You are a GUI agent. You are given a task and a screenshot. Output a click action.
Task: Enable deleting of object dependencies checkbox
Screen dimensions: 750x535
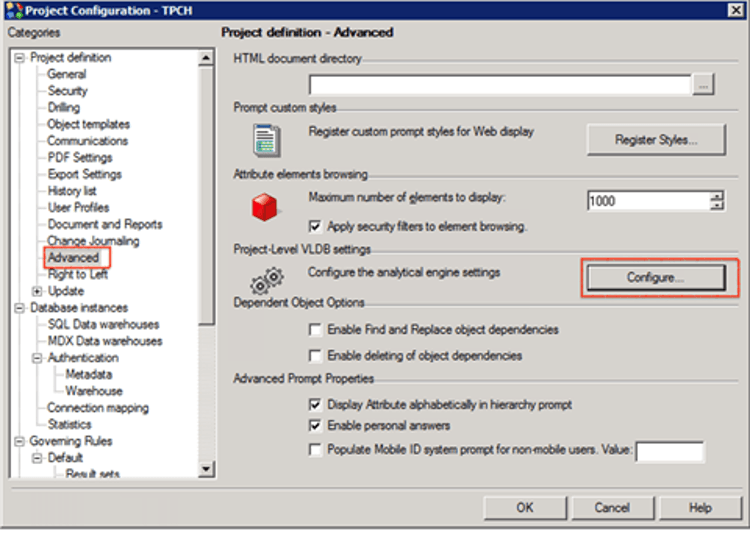[x=316, y=355]
